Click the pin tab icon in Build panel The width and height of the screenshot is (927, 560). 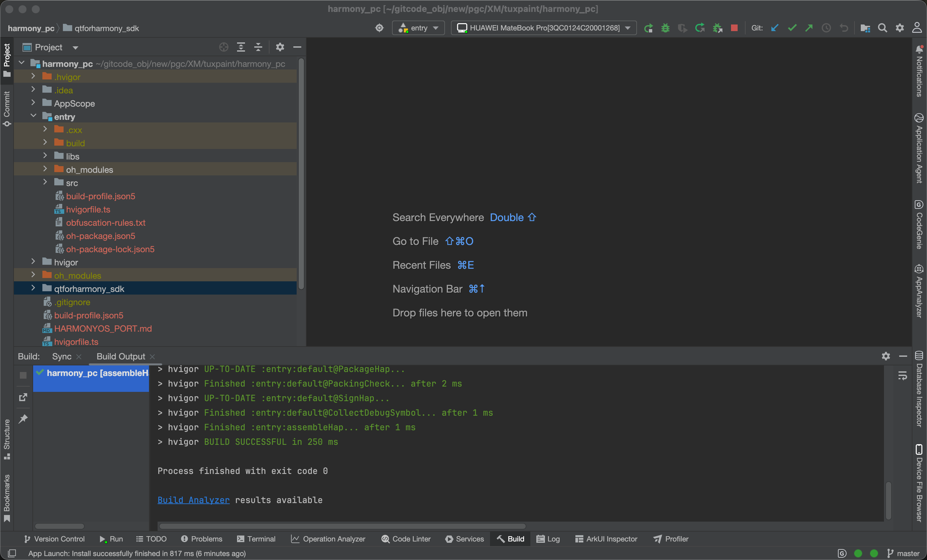coord(23,418)
